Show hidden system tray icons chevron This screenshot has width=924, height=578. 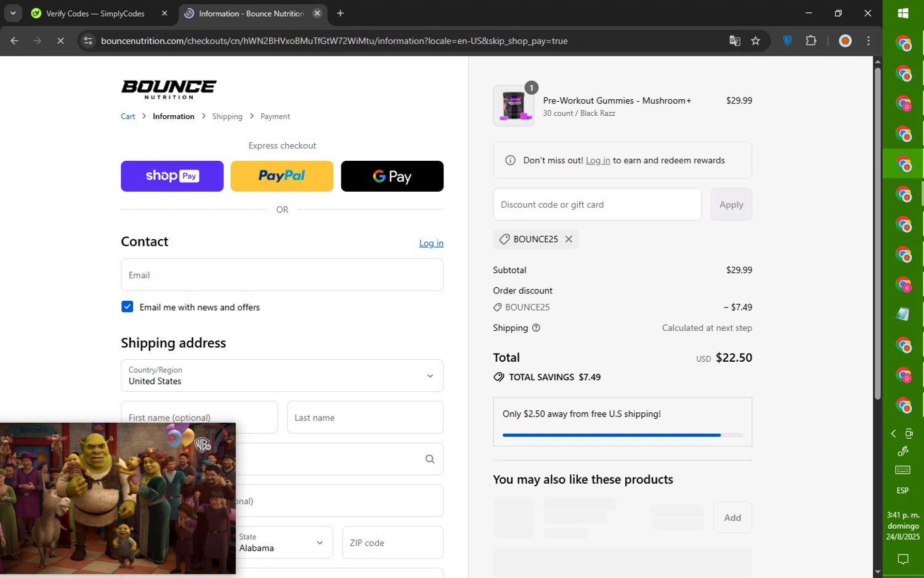tap(893, 434)
